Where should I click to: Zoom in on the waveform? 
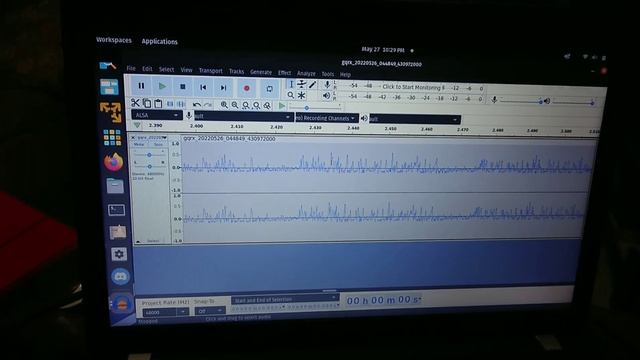click(224, 105)
